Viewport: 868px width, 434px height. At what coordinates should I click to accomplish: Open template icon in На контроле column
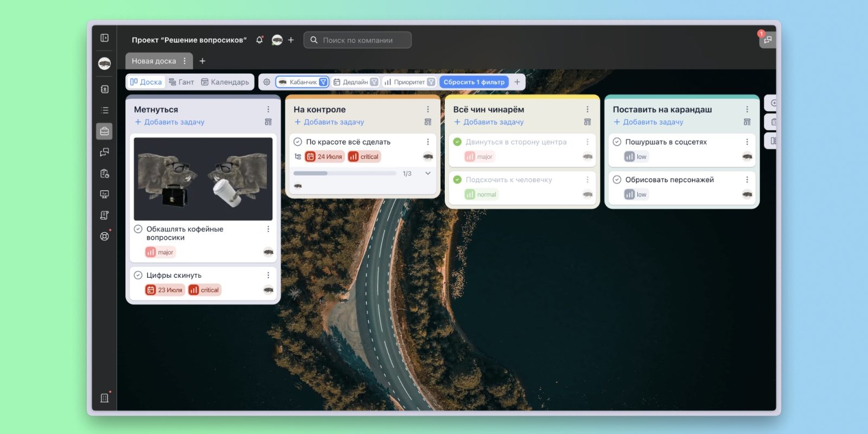(x=428, y=122)
